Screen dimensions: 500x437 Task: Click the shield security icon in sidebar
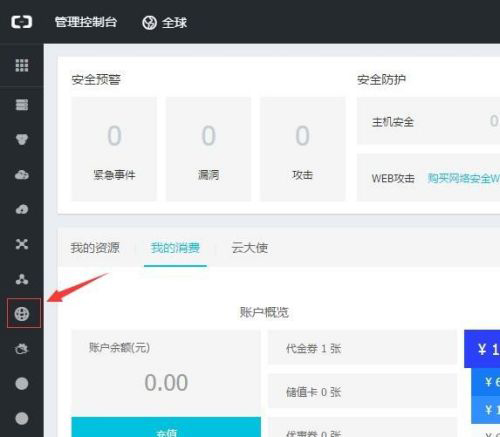pyautogui.click(x=22, y=139)
